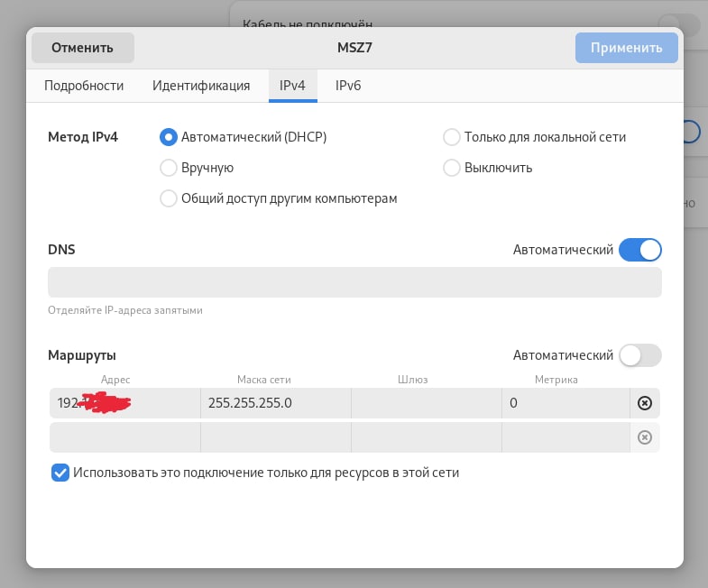Image resolution: width=708 pixels, height=588 pixels.
Task: Switch to the Идентификация tab
Action: click(x=201, y=86)
